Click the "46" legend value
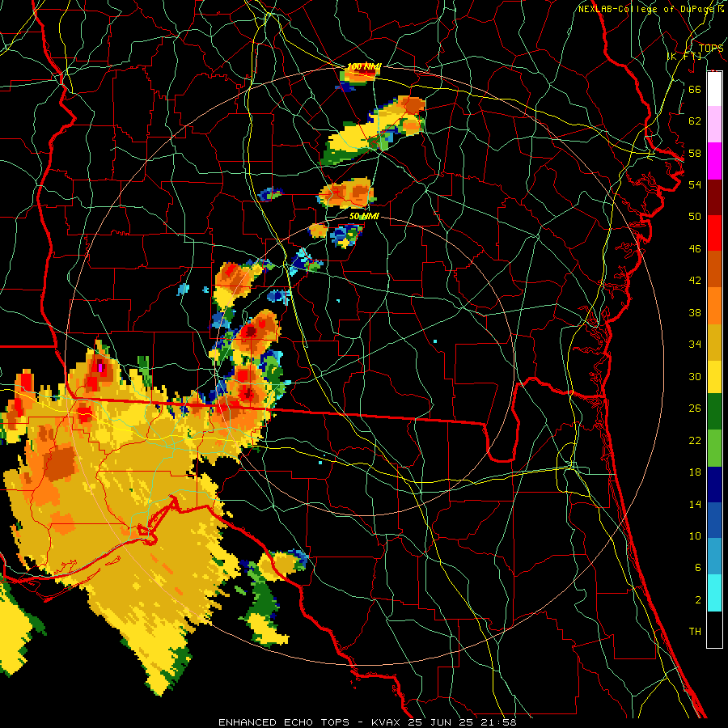728x728 pixels. coord(695,248)
